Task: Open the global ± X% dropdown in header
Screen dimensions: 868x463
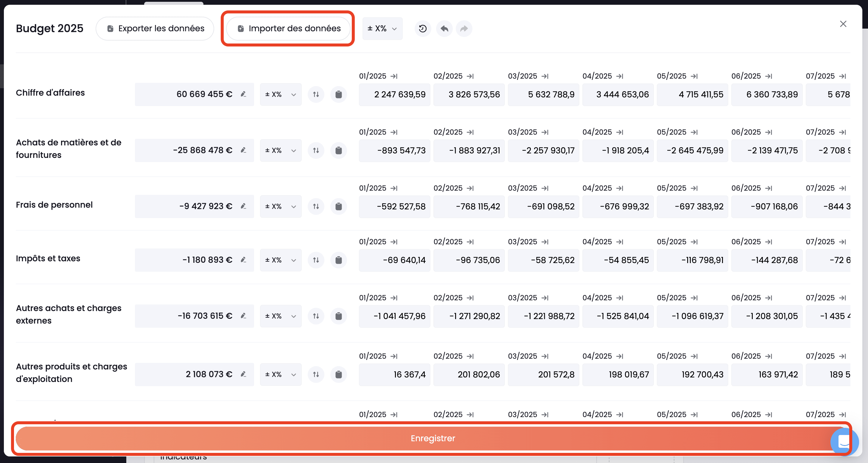Action: click(x=382, y=29)
